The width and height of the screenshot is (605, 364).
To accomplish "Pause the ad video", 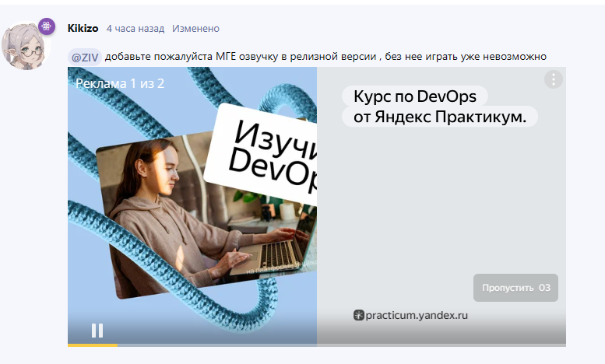I will coord(97,331).
